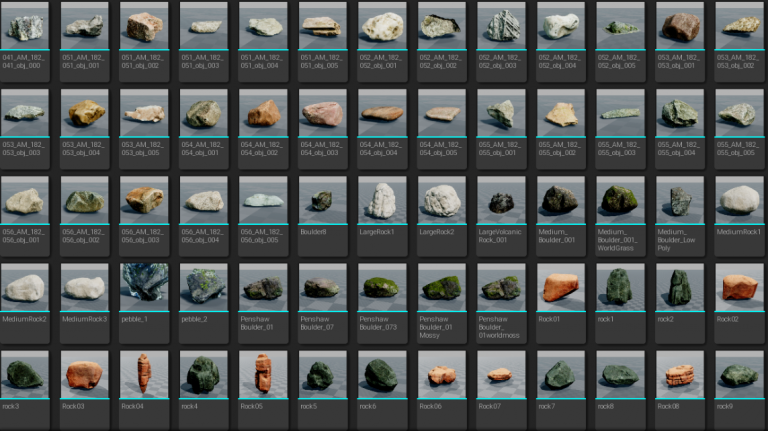This screenshot has width=768, height=431.
Task: Select the Penshaw Boulder_01 Mossy asset
Action: point(441,287)
